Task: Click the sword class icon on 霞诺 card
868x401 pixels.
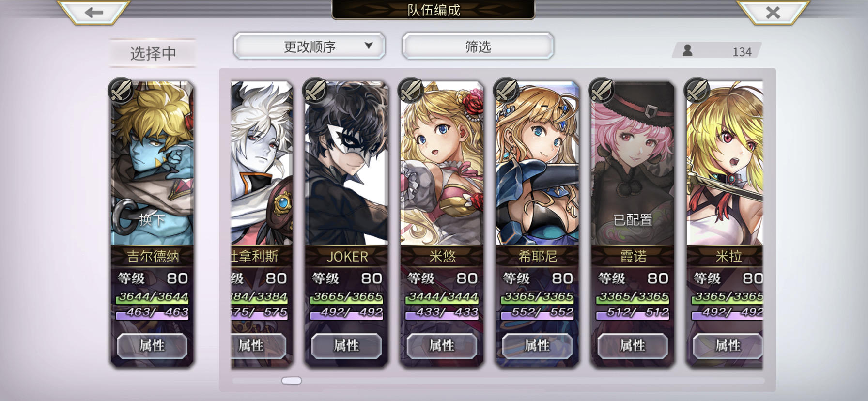Action: 602,90
